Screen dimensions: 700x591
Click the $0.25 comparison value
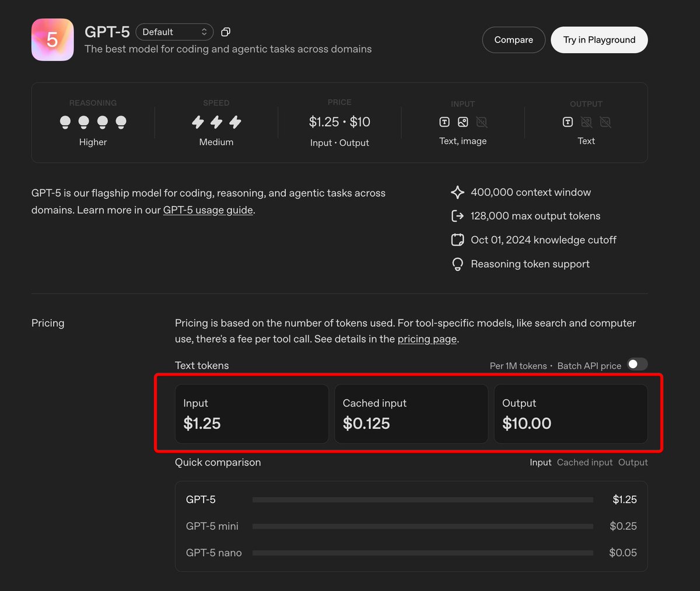623,526
